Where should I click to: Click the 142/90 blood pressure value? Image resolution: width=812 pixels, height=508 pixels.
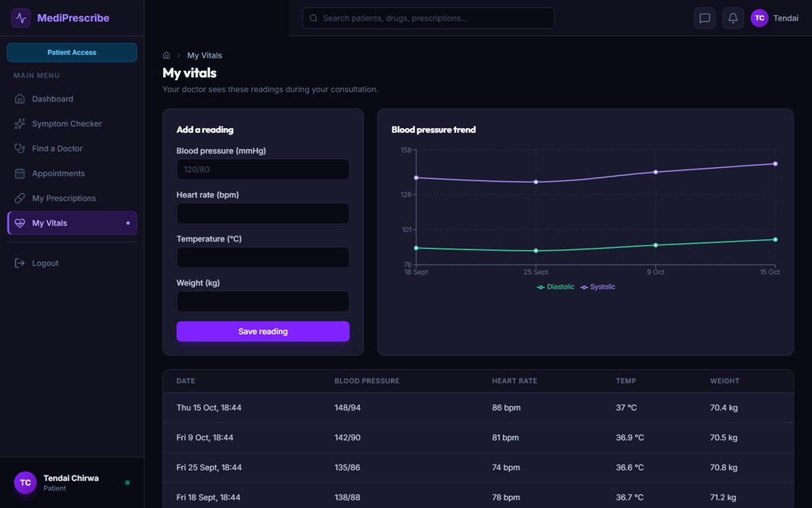click(348, 438)
